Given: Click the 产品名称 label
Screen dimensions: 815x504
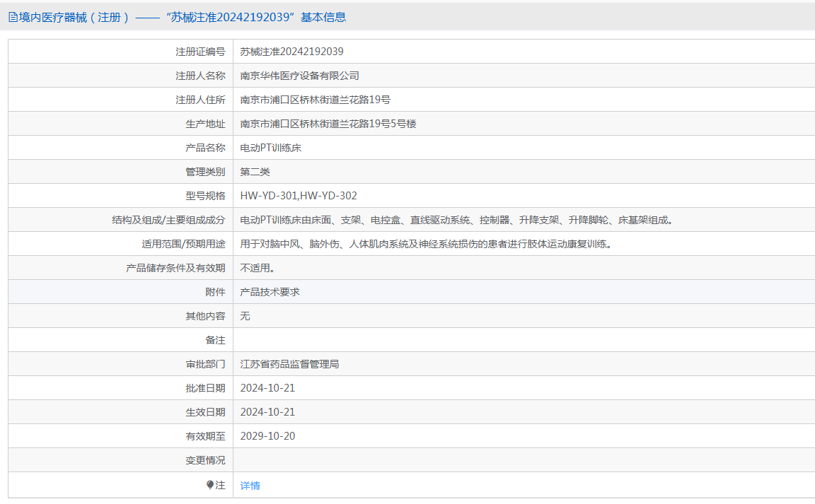Looking at the screenshot, I should (205, 148).
